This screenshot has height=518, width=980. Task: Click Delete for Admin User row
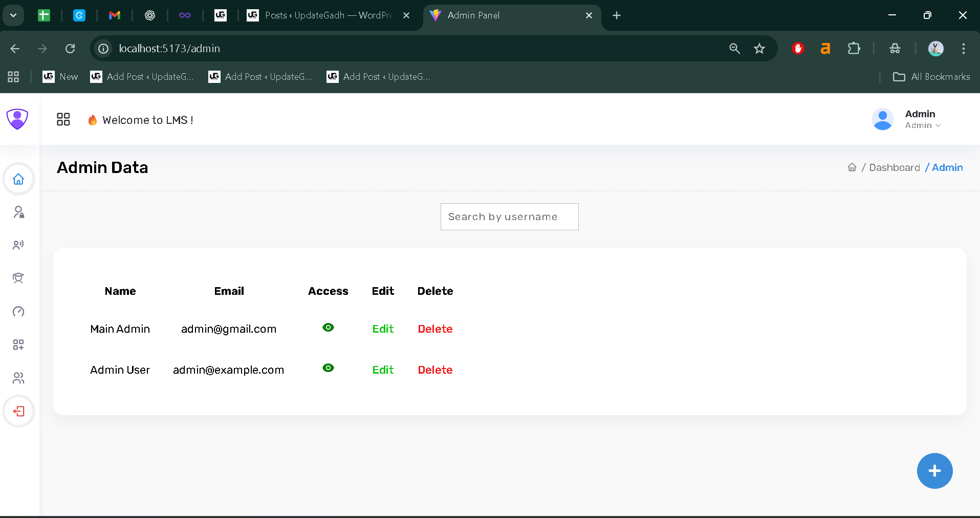point(435,370)
